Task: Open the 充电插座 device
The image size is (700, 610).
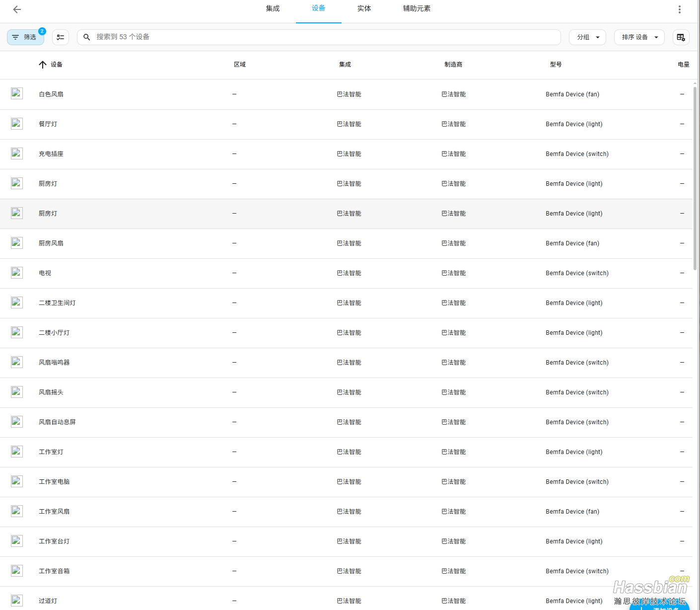Action: pyautogui.click(x=51, y=154)
